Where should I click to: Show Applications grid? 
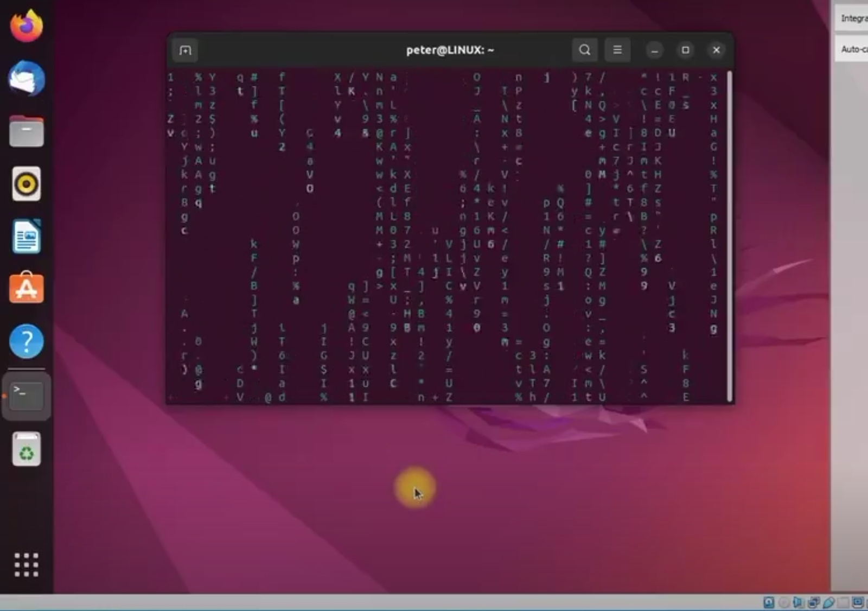(26, 565)
